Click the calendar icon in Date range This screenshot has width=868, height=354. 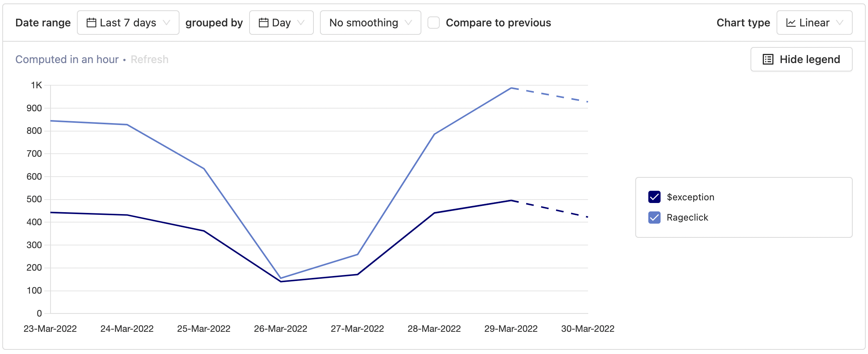click(x=91, y=23)
